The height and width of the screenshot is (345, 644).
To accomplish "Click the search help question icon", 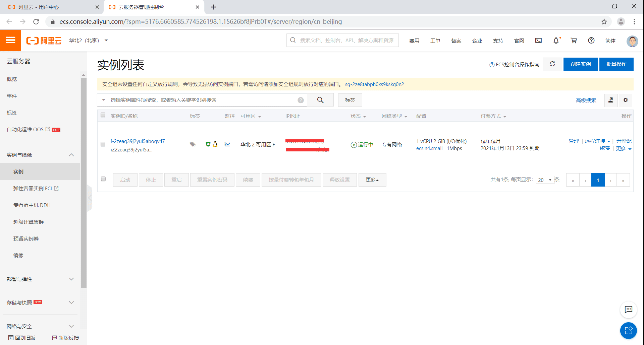I will click(301, 100).
